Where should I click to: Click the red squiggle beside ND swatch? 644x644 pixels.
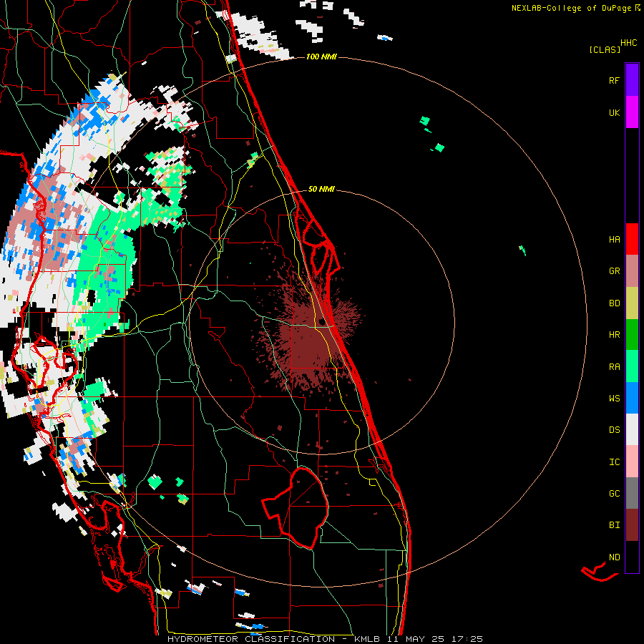pos(600,572)
